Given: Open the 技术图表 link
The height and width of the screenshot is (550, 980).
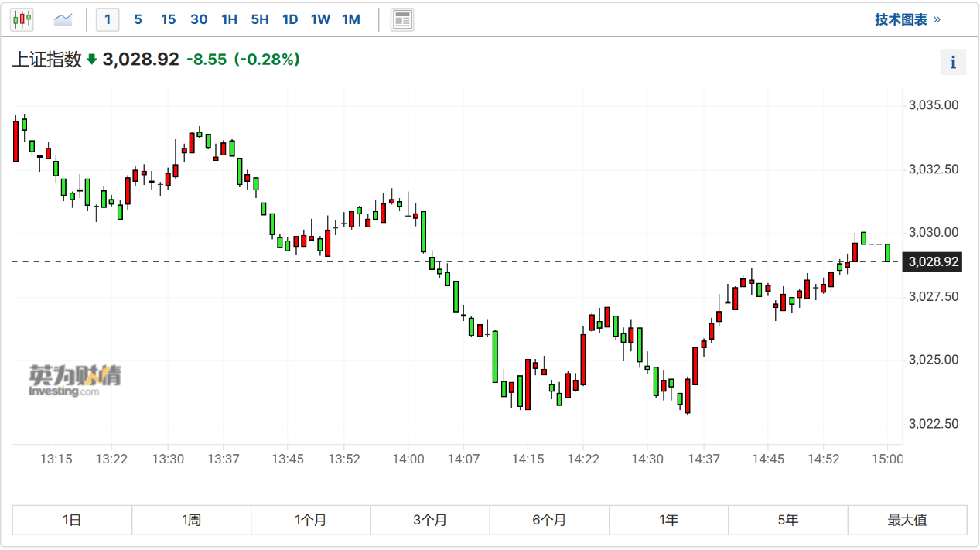Looking at the screenshot, I should click(x=907, y=19).
